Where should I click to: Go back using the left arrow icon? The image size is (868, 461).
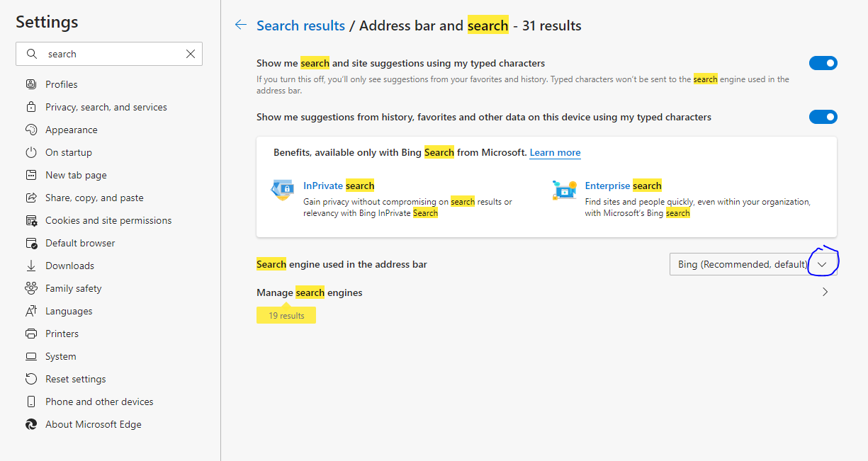click(241, 25)
